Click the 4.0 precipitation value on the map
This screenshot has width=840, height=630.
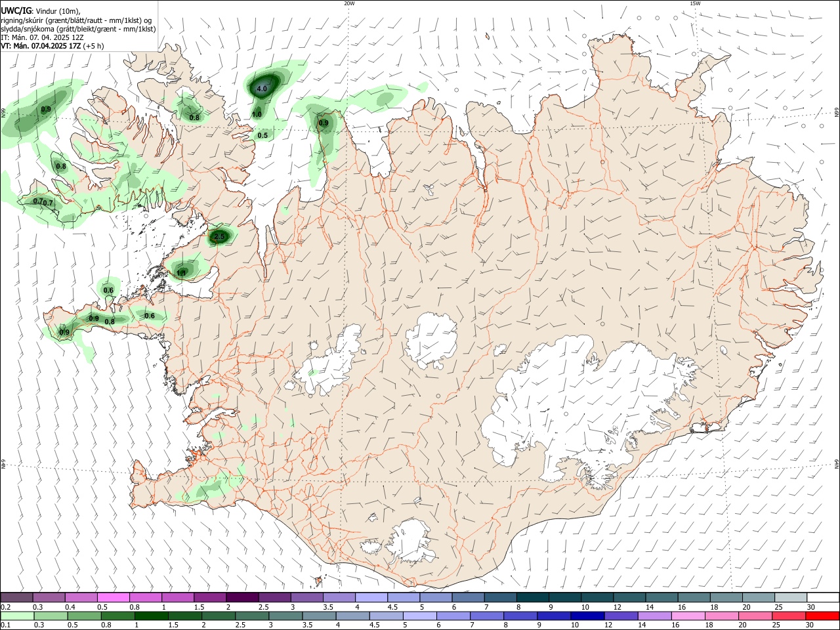coord(262,89)
